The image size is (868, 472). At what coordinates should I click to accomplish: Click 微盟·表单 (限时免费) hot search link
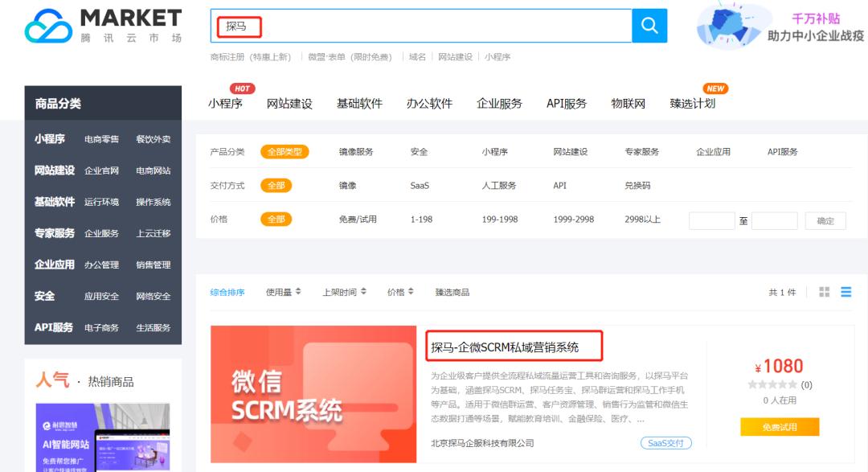click(x=350, y=57)
